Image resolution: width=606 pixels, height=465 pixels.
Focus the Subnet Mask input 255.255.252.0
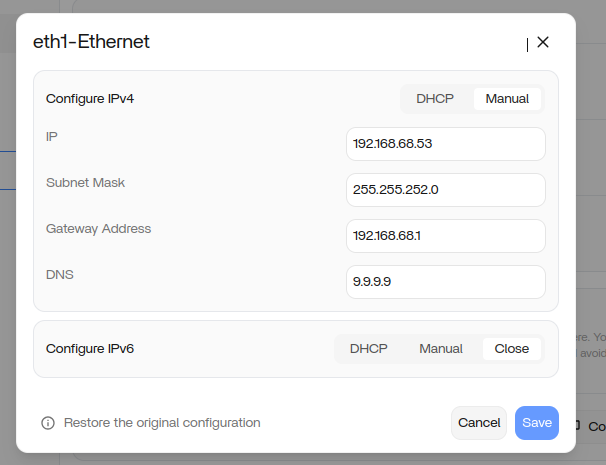pyautogui.click(x=445, y=190)
